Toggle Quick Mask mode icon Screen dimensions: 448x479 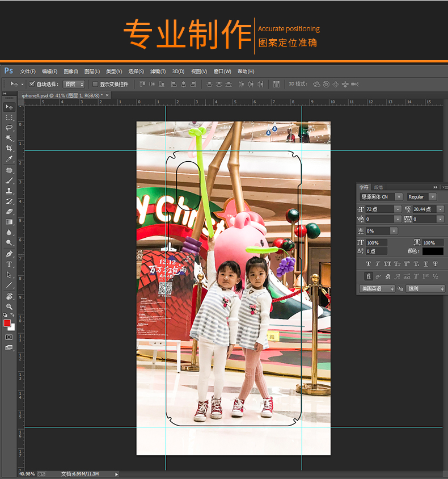(9, 337)
